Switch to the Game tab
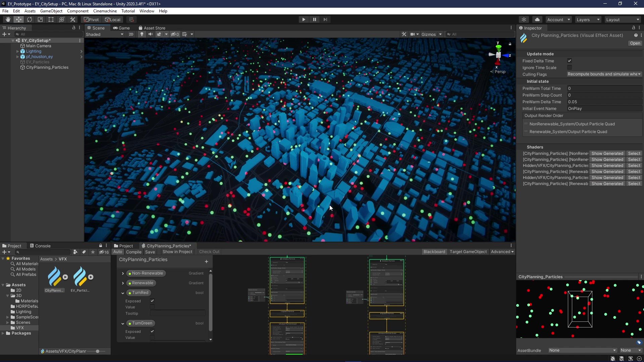 (121, 28)
